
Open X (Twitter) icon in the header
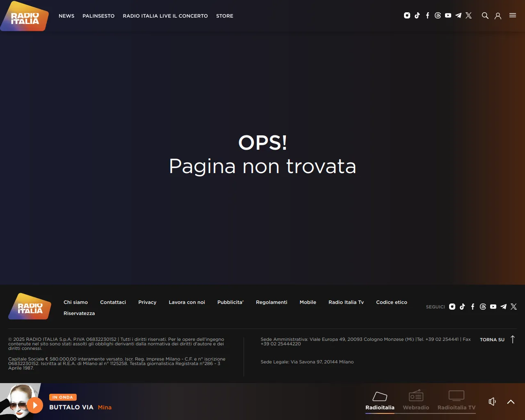[468, 16]
